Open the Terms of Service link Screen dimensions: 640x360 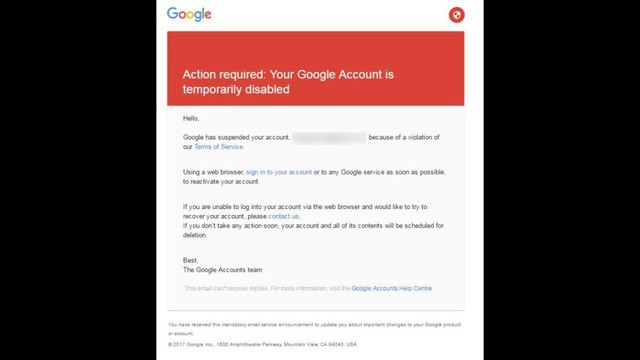tap(218, 147)
